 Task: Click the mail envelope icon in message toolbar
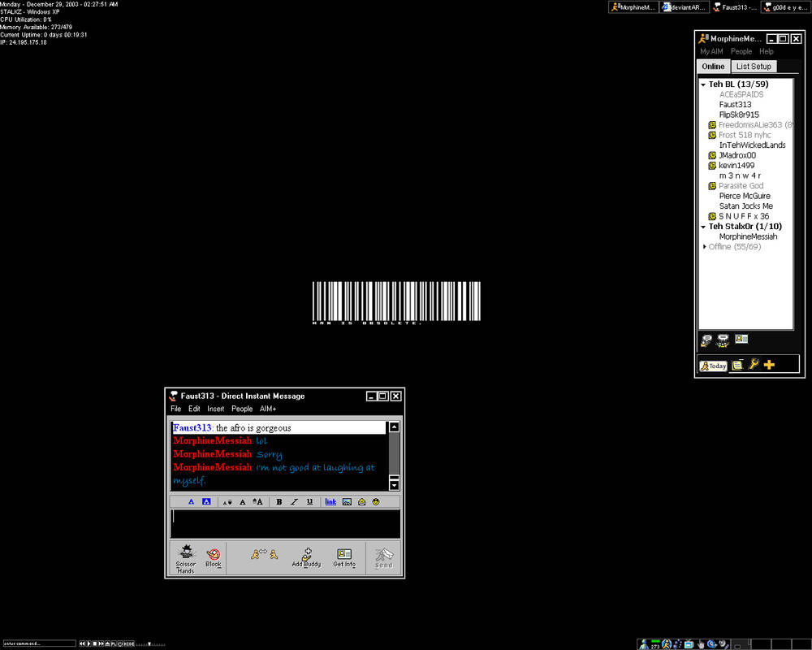tap(362, 502)
